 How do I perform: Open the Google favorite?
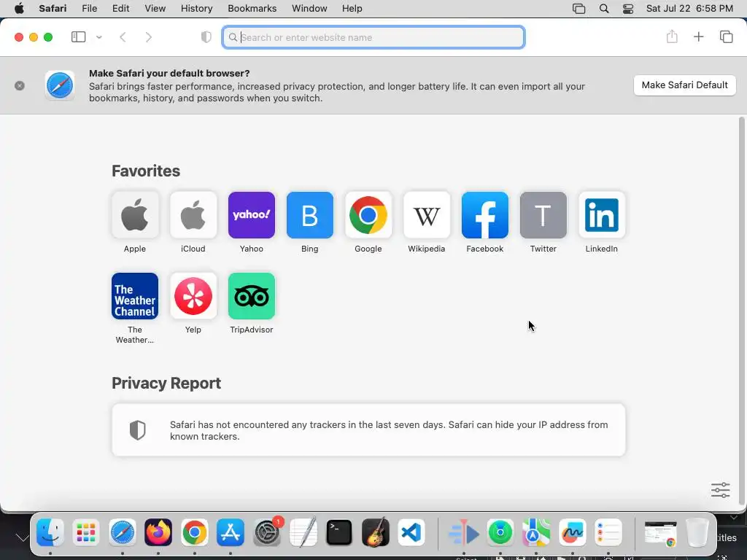point(368,215)
